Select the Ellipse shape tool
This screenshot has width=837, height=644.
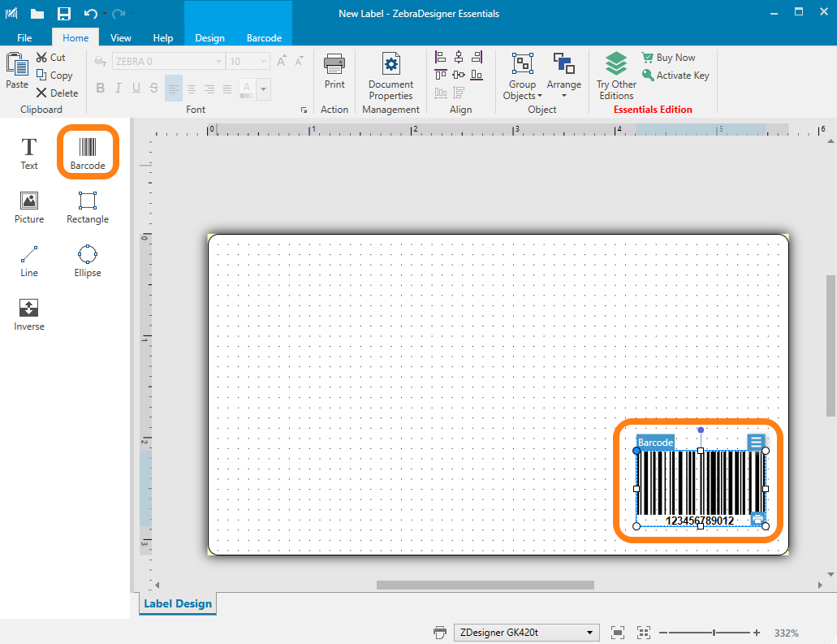pyautogui.click(x=88, y=260)
